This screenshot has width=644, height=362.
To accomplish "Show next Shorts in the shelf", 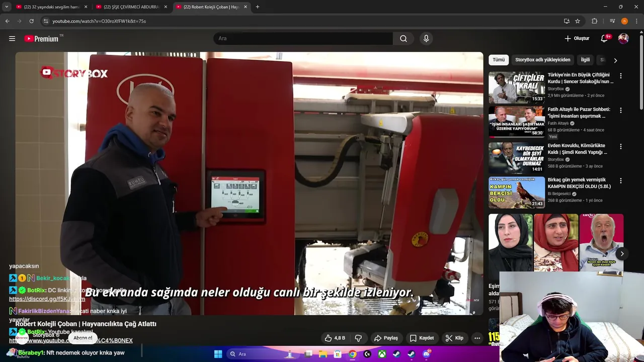I will click(x=622, y=254).
